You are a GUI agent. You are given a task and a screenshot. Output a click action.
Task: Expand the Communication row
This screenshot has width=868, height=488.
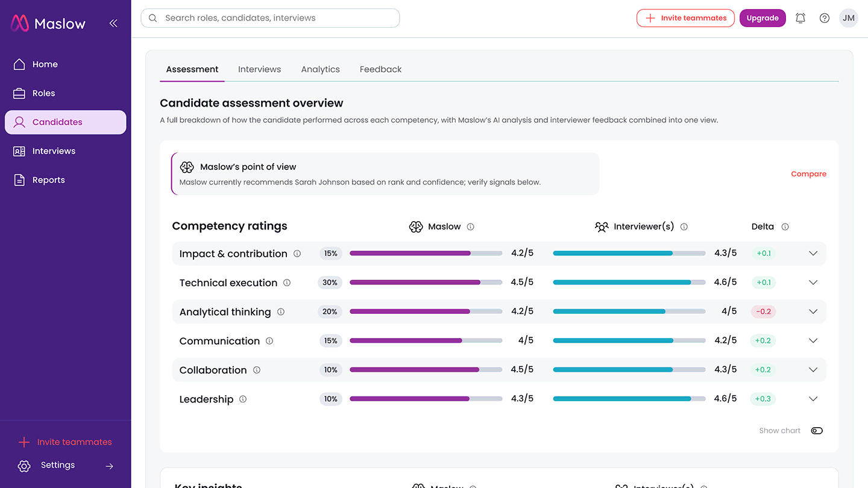tap(813, 341)
